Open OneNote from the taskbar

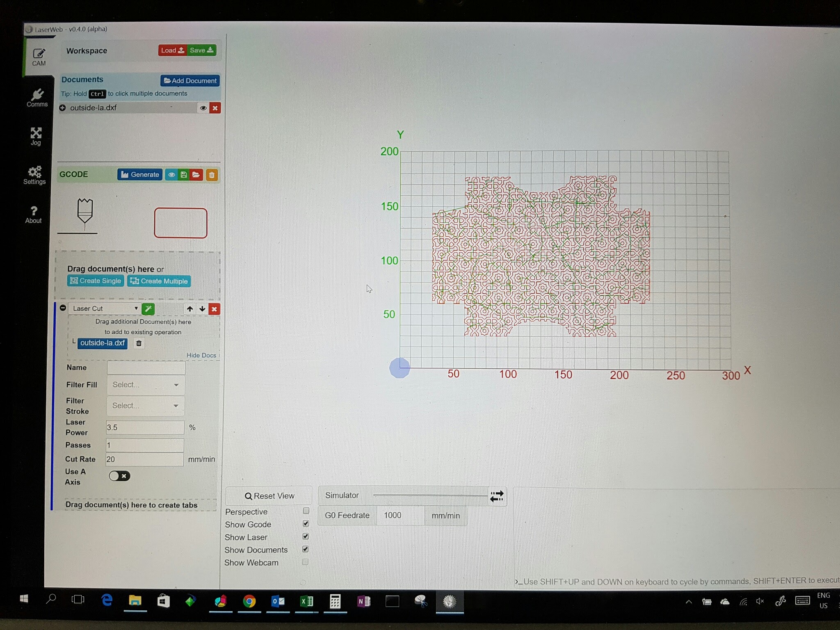pos(364,602)
